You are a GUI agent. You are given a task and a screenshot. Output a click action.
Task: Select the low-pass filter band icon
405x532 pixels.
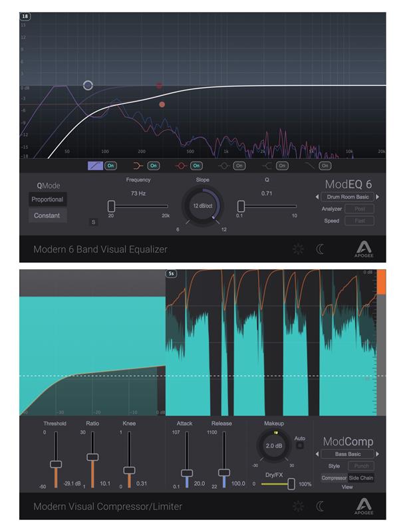point(310,166)
